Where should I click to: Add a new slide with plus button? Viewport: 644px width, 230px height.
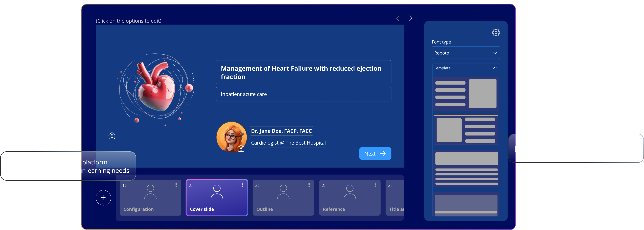coord(103,197)
